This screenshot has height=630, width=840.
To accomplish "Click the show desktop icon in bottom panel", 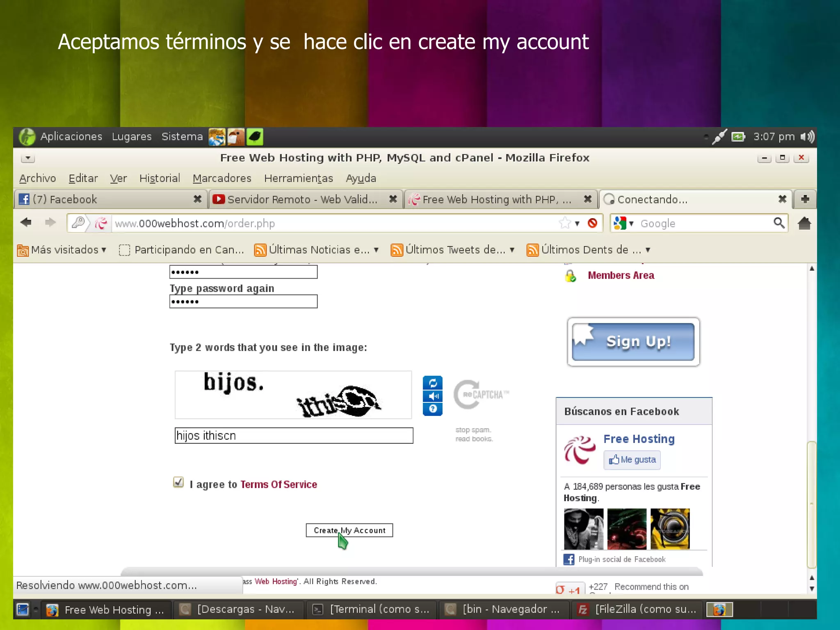I will tap(23, 609).
